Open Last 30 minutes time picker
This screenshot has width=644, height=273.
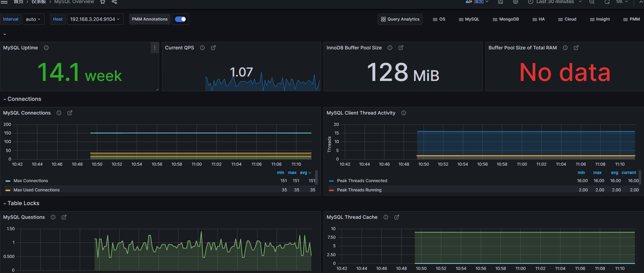555,2
